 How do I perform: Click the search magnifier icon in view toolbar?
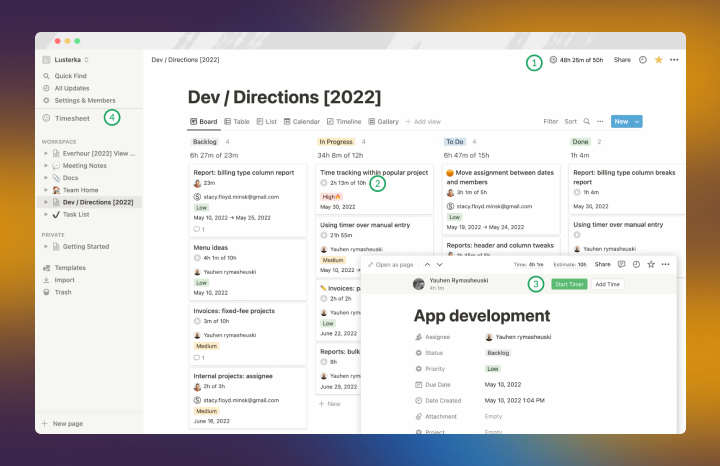click(587, 121)
